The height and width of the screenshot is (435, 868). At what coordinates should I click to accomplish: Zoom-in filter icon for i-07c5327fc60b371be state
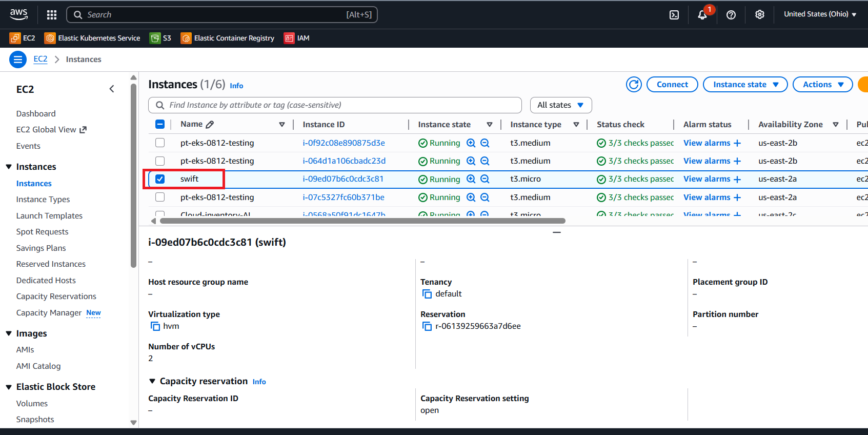(x=471, y=197)
